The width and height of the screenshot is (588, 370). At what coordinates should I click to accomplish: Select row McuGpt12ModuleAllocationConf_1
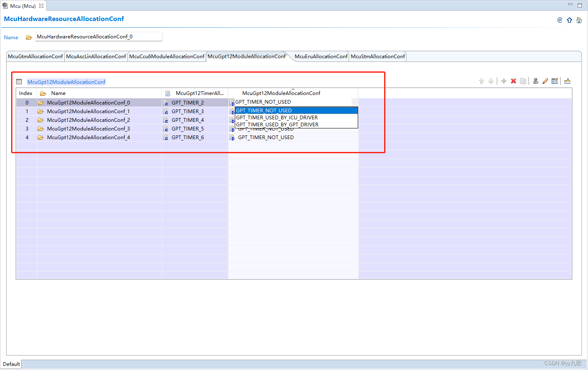pos(88,111)
